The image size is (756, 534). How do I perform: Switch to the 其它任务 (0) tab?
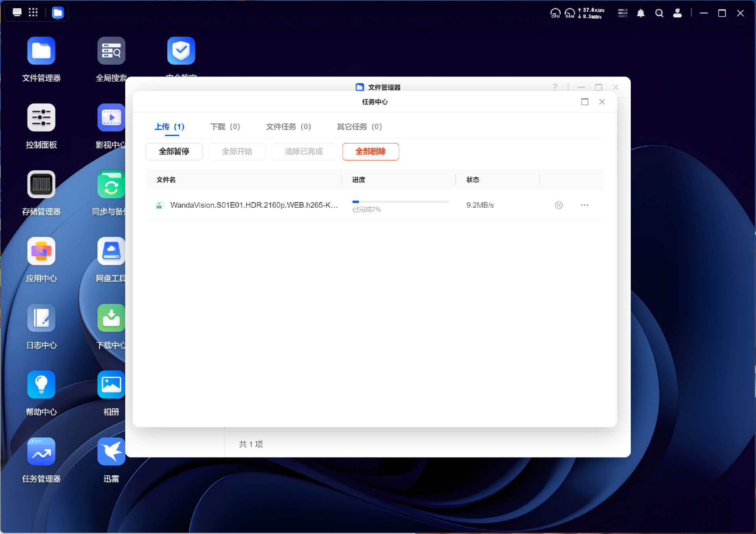359,127
